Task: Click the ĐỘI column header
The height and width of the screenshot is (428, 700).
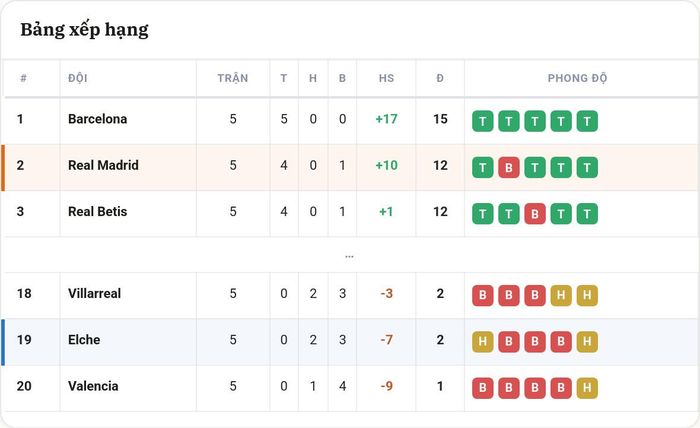Action: click(78, 78)
